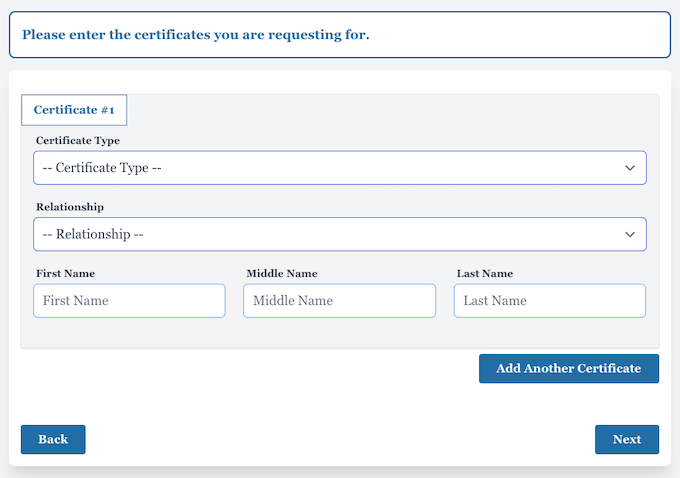Screen dimensions: 680x478
Task: Click the 'Relationship' field label
Action: coord(70,207)
